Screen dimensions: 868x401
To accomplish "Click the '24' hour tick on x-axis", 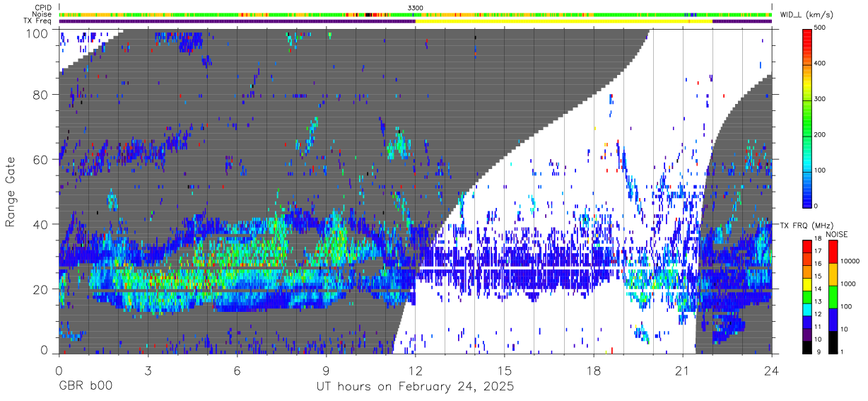I will pos(772,370).
